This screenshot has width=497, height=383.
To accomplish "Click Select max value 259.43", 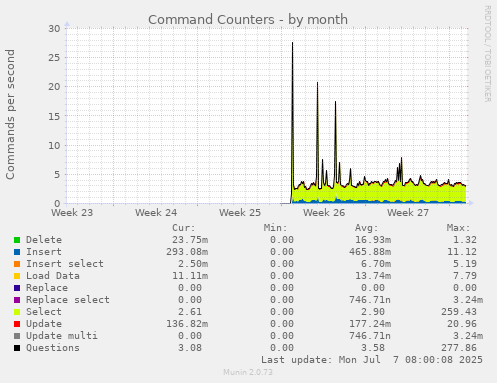I will coord(459,312).
